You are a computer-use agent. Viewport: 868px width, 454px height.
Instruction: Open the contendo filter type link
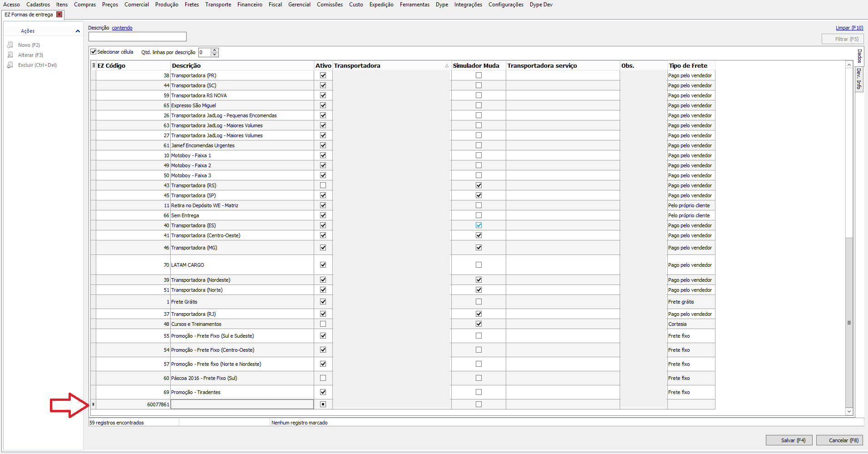coord(122,28)
